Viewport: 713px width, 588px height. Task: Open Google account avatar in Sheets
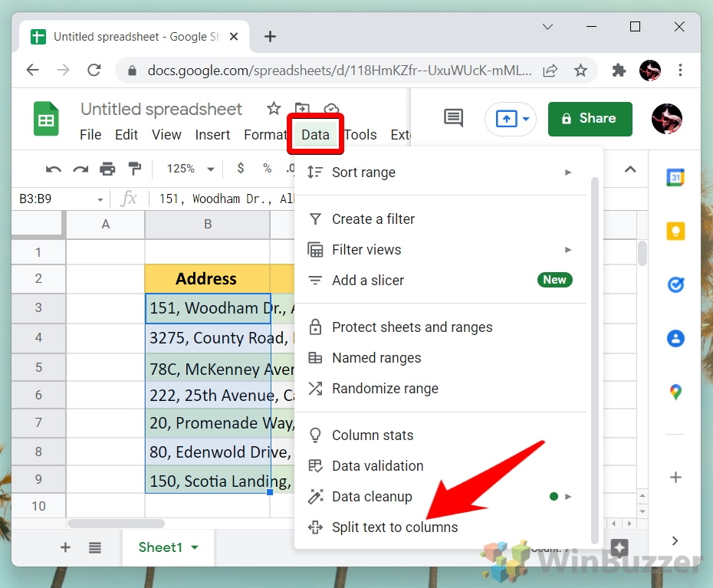666,119
